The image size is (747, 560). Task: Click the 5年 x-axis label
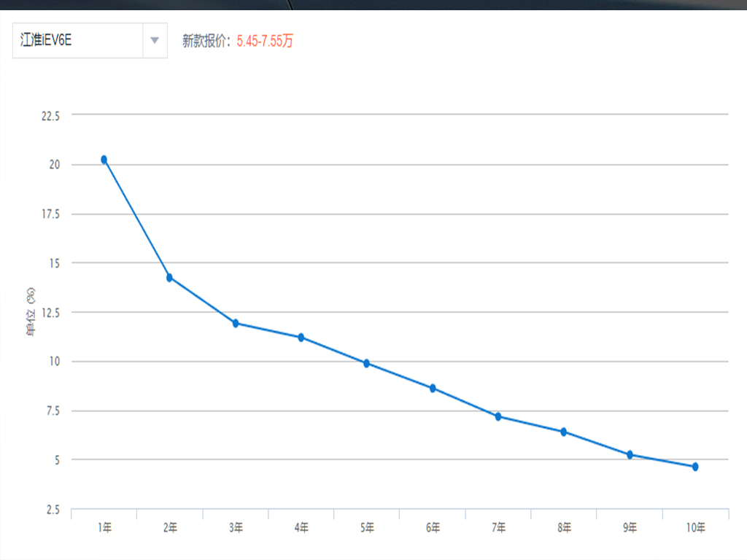(x=368, y=528)
